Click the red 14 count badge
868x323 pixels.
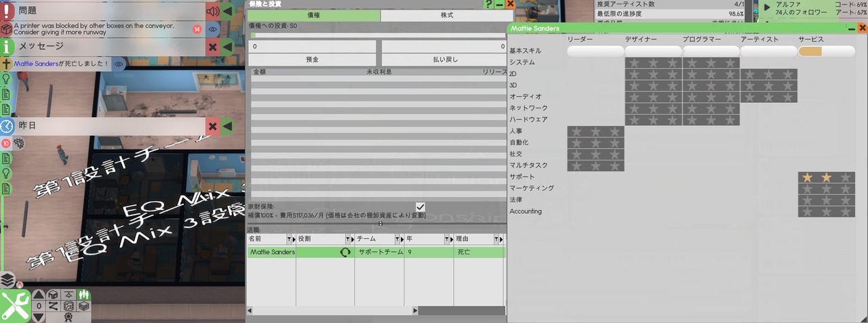coord(197,29)
